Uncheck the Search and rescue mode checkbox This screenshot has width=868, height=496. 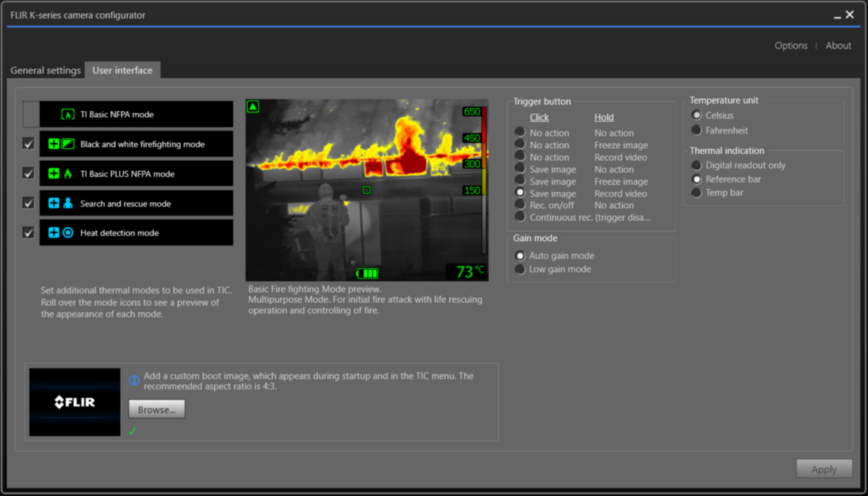point(28,203)
